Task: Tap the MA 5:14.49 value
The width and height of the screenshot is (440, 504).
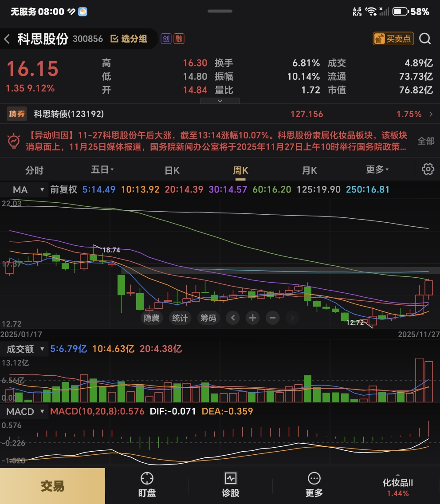Action: [x=98, y=189]
